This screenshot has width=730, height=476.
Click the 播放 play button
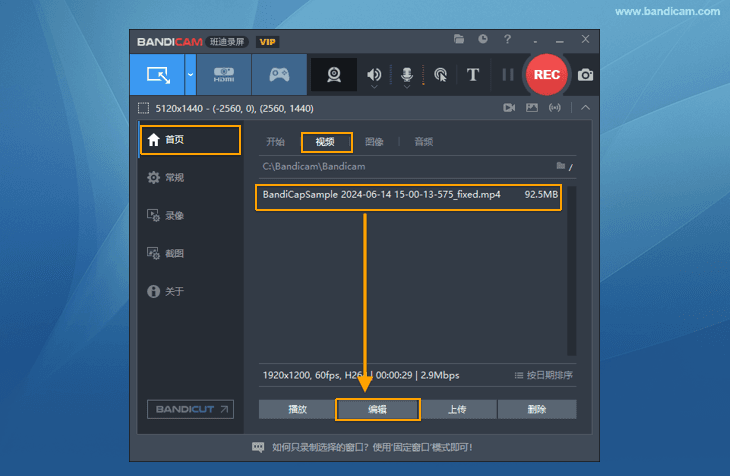(x=297, y=409)
